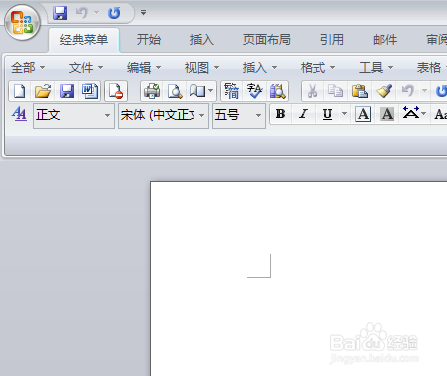Click the open folder icon
The height and width of the screenshot is (376, 447).
coord(43,91)
